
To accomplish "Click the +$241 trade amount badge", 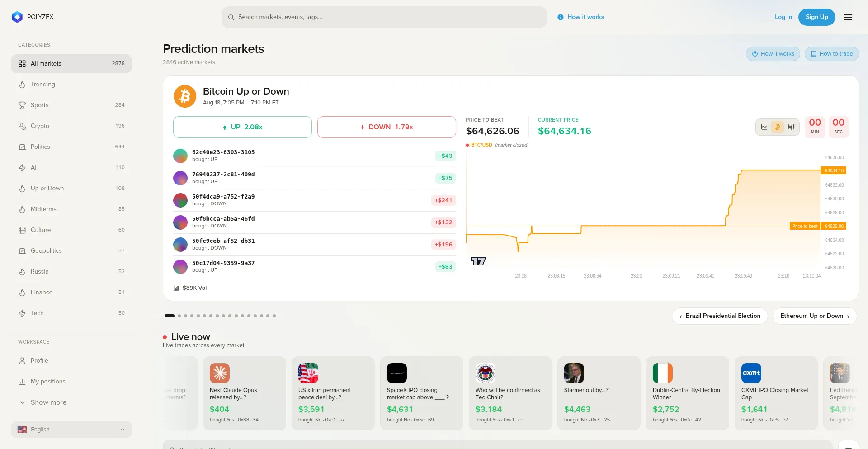I will coord(443,200).
